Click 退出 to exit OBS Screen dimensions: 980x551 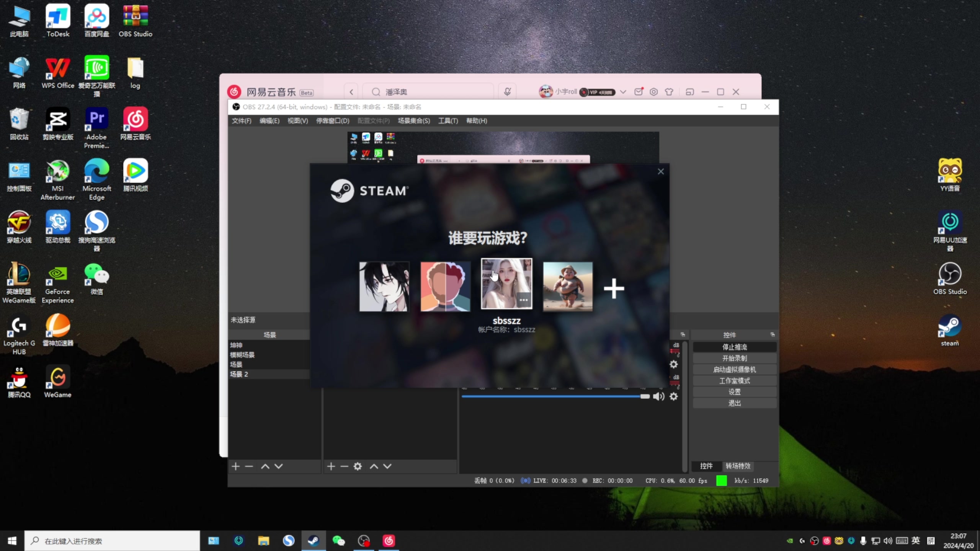[735, 403]
